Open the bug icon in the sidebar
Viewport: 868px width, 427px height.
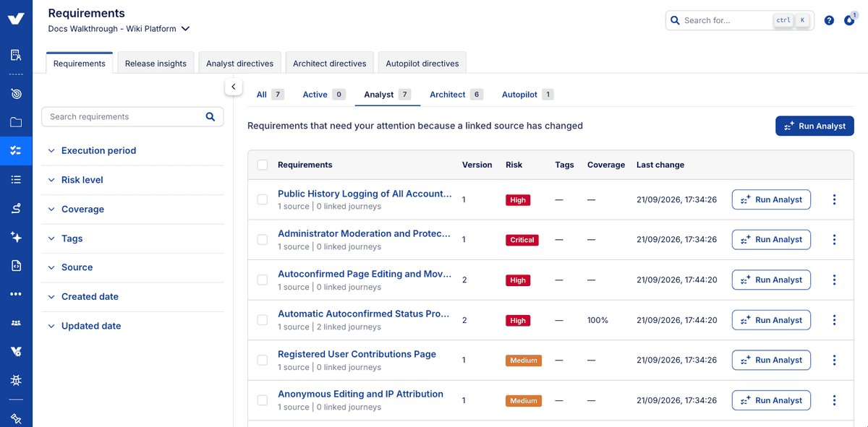(x=16, y=380)
